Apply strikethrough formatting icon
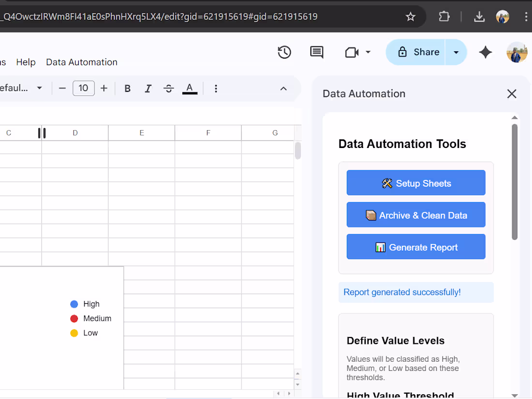Screen dimensions: 532x399 click(x=168, y=89)
